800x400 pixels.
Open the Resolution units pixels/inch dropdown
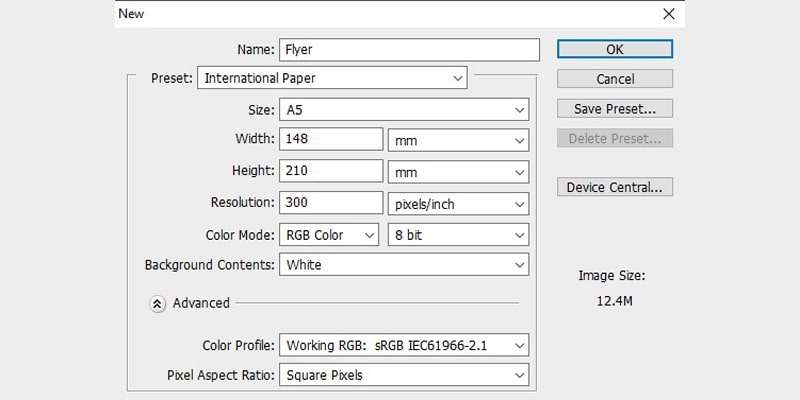(x=458, y=204)
